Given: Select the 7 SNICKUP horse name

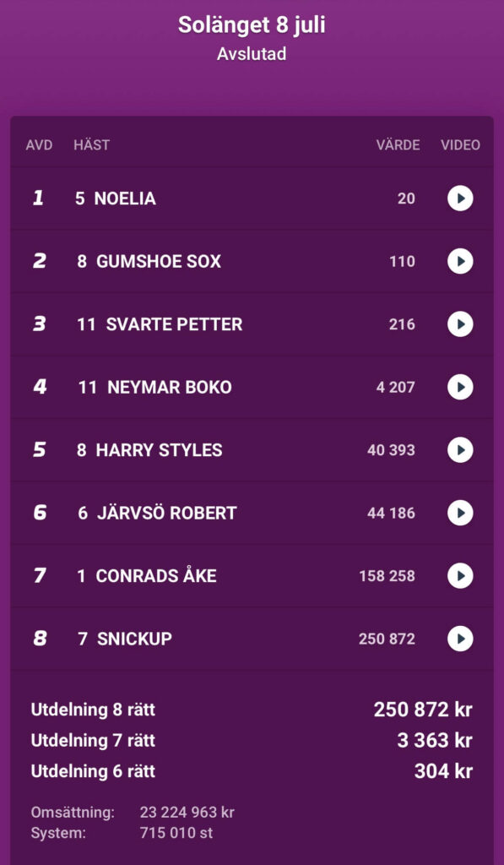Looking at the screenshot, I should (x=125, y=639).
